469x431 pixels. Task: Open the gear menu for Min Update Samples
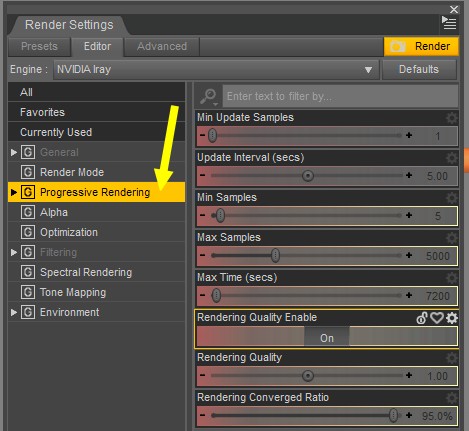[452, 118]
